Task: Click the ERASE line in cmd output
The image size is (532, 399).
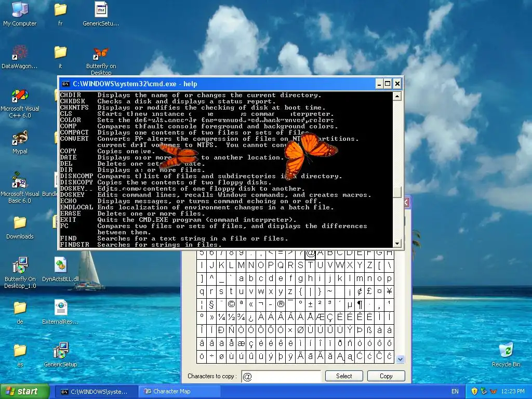Action: pyautogui.click(x=132, y=214)
